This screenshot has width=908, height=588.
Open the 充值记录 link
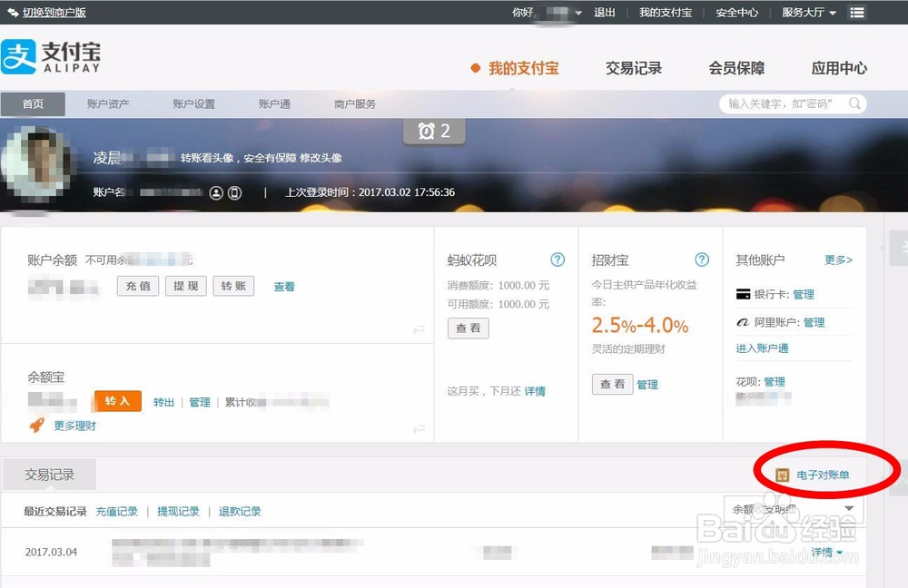pos(117,512)
